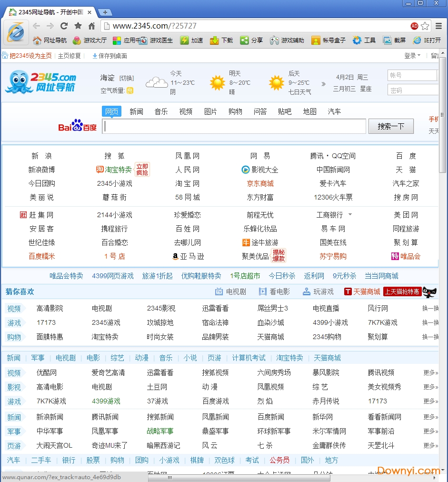448x482 pixels.
Task: Select the 图片 search tab
Action: tap(210, 111)
